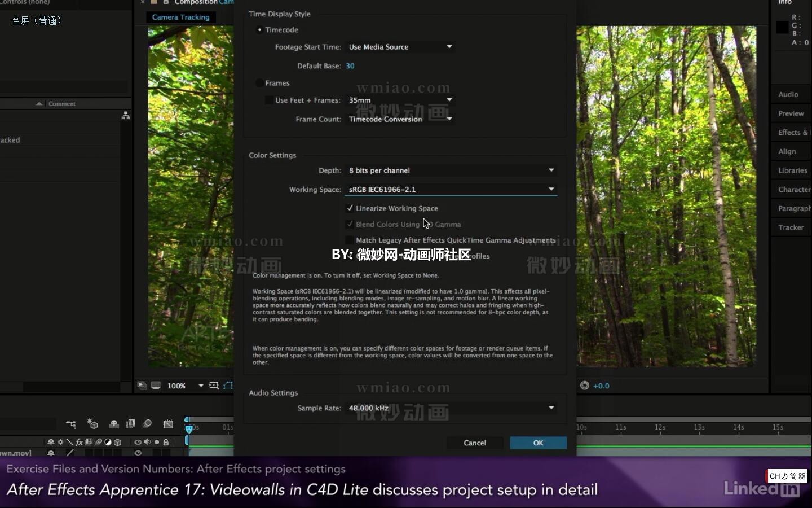The image size is (812, 508).
Task: Toggle the timeline Shy layers switch
Action: pos(113,424)
